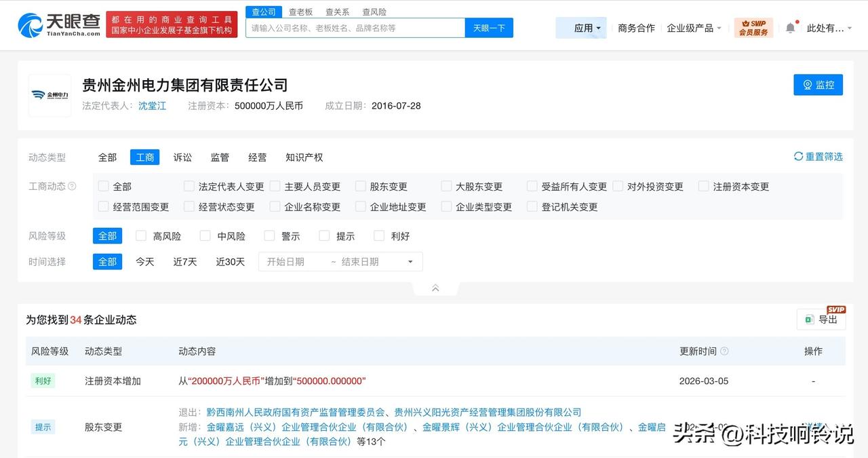Select the 近7天 time filter
868x458 pixels.
(184, 262)
